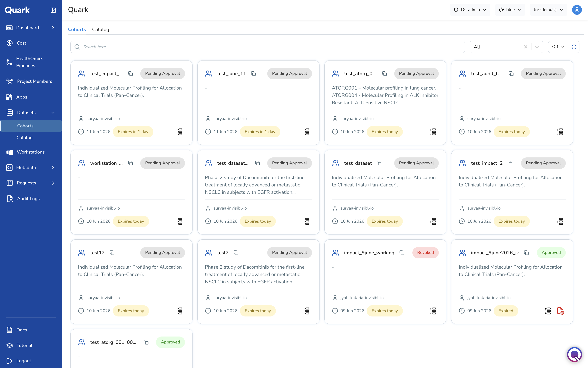Select Cohorts under Datasets in sidebar

click(31, 126)
